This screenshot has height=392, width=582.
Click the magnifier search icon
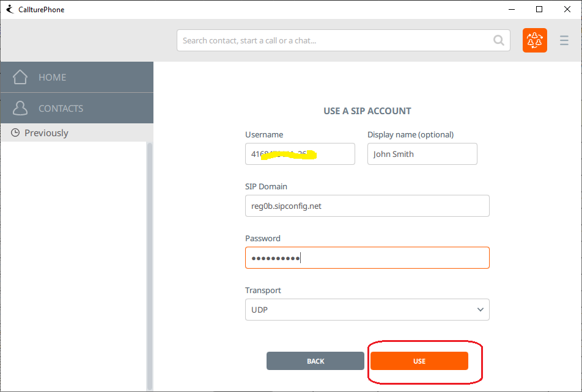[x=499, y=41]
